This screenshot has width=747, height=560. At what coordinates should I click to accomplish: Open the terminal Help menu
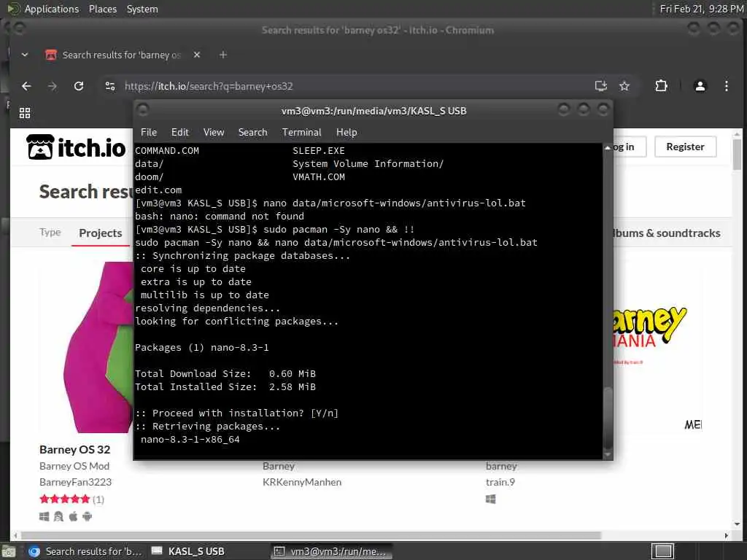347,133
